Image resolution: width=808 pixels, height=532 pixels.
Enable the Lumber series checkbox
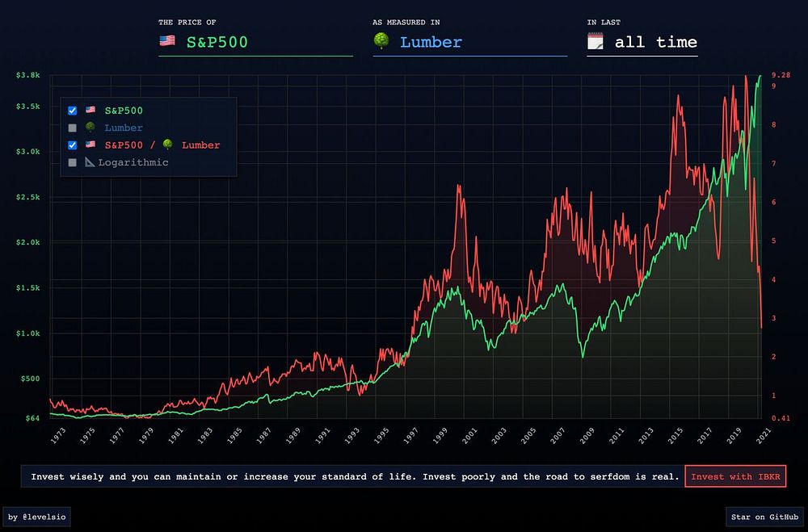point(73,128)
